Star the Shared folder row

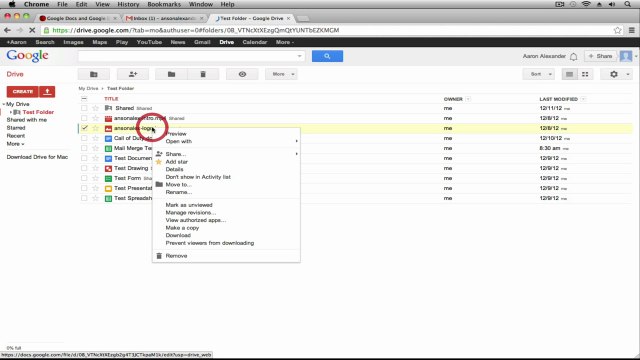click(96, 108)
